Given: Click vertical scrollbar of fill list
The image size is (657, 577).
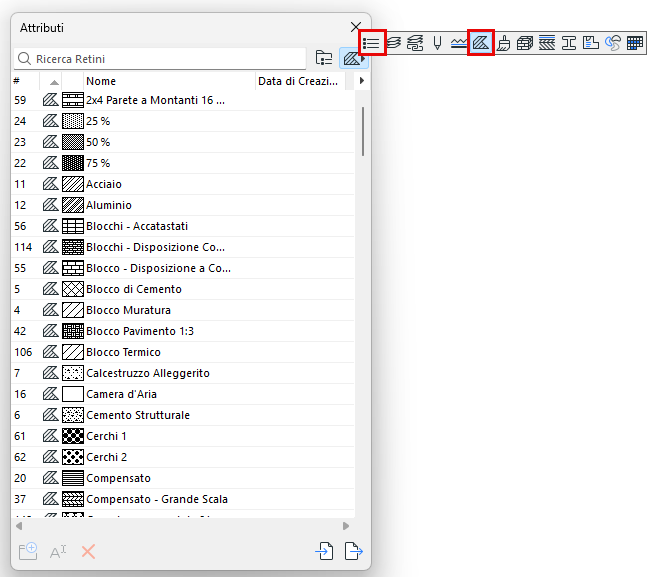Looking at the screenshot, I should (363, 132).
